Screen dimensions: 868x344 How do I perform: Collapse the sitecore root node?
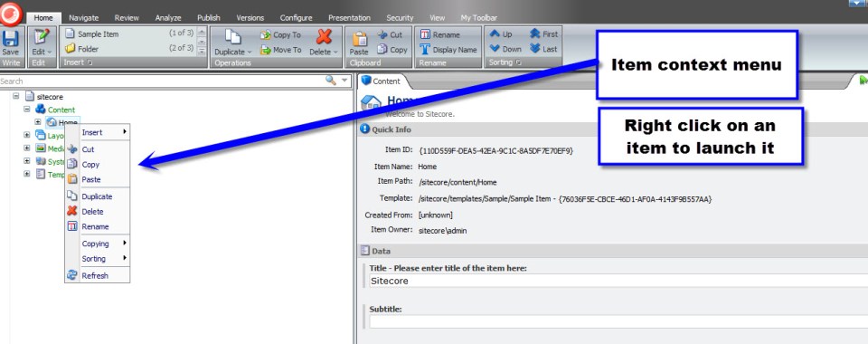[16, 96]
